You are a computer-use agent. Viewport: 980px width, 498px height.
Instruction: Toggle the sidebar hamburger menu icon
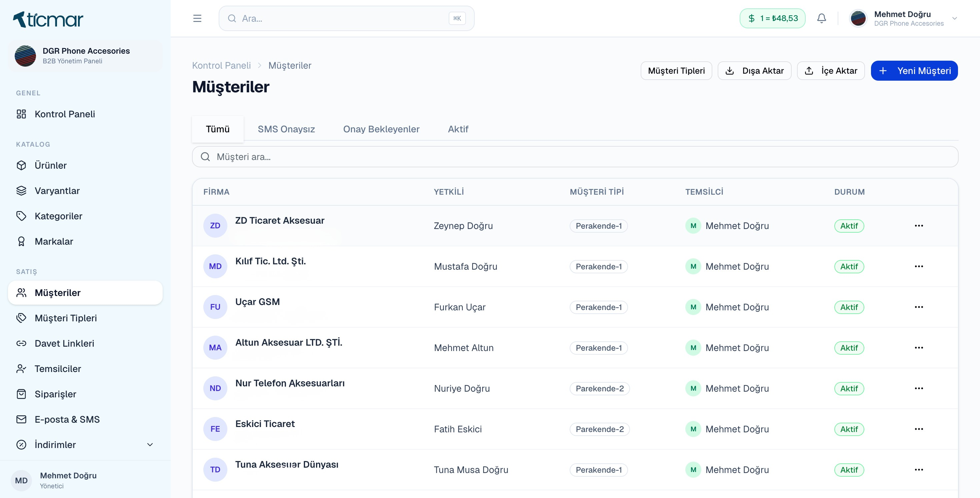coord(197,18)
